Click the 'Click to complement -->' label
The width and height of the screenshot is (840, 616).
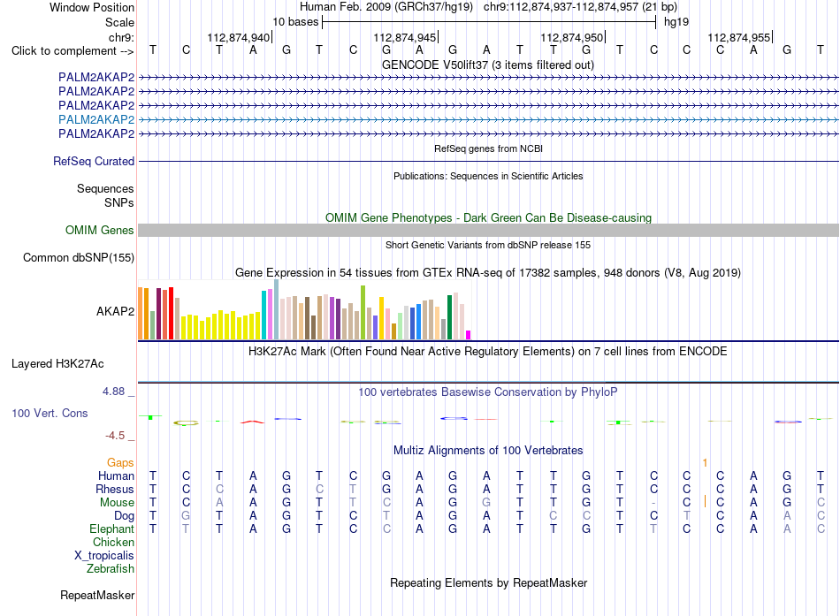[73, 51]
